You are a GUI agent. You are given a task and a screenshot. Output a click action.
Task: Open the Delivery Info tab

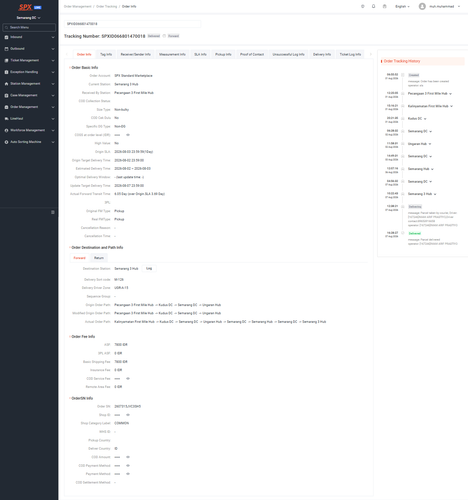tap(322, 54)
